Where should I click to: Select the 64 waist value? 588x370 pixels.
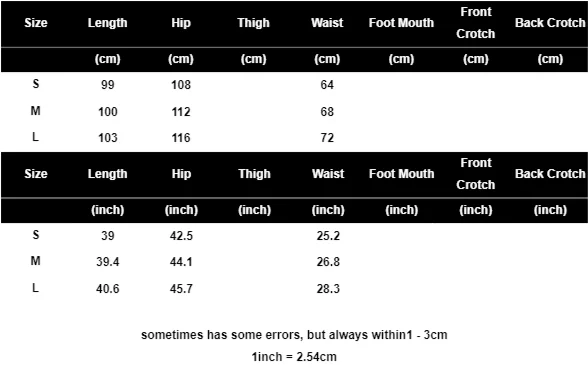(327, 85)
